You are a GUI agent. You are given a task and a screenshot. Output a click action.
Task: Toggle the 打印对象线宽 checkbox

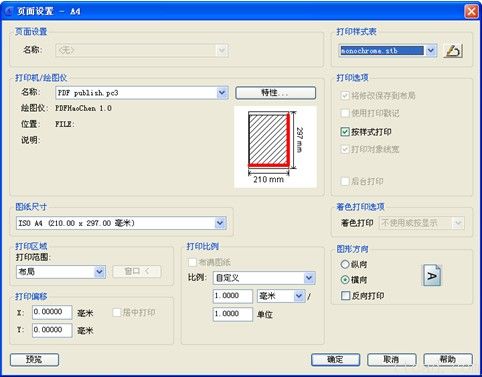click(x=345, y=149)
